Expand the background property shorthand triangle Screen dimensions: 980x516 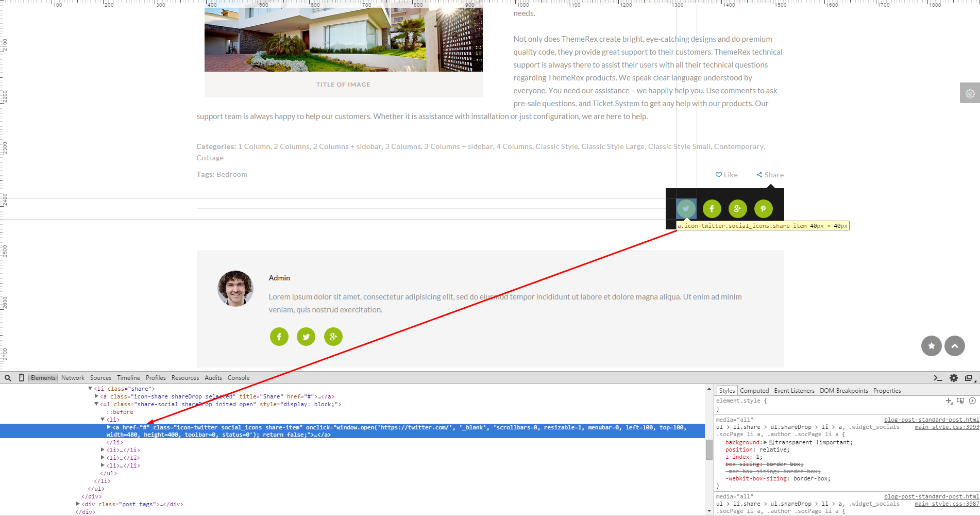pos(765,442)
